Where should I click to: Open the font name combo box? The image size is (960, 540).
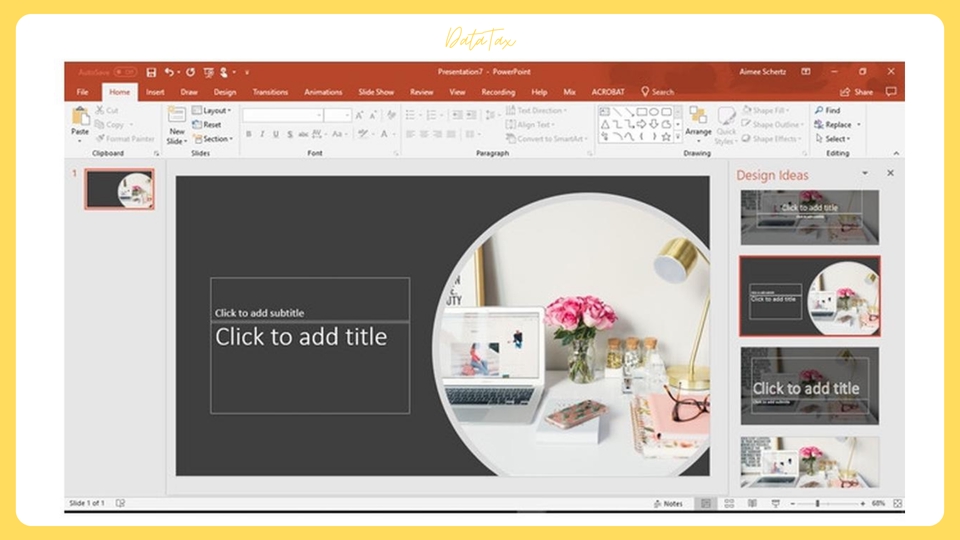(x=283, y=115)
